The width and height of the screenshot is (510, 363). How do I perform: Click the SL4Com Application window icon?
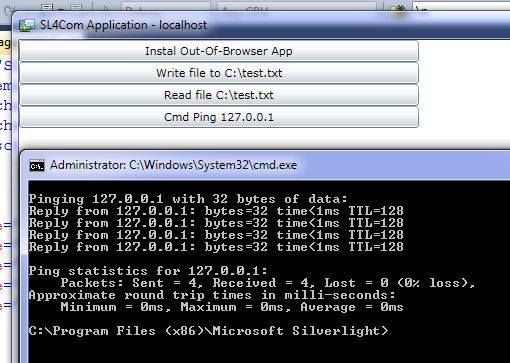(27, 25)
